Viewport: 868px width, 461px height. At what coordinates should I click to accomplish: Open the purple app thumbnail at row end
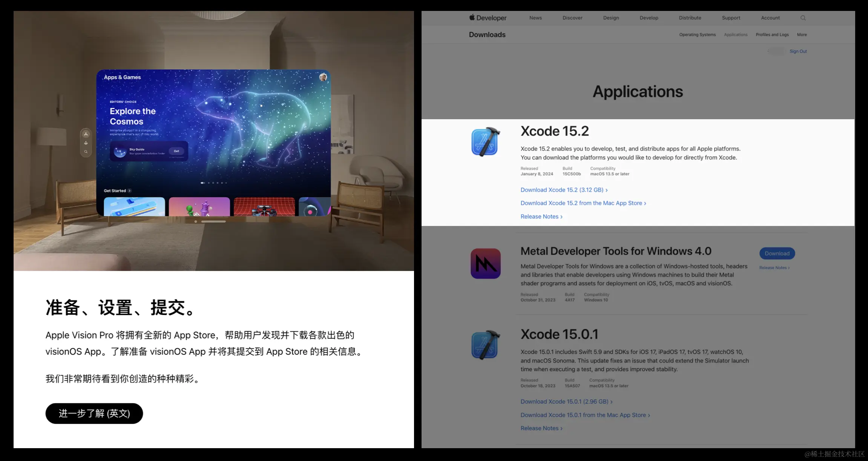pyautogui.click(x=315, y=206)
